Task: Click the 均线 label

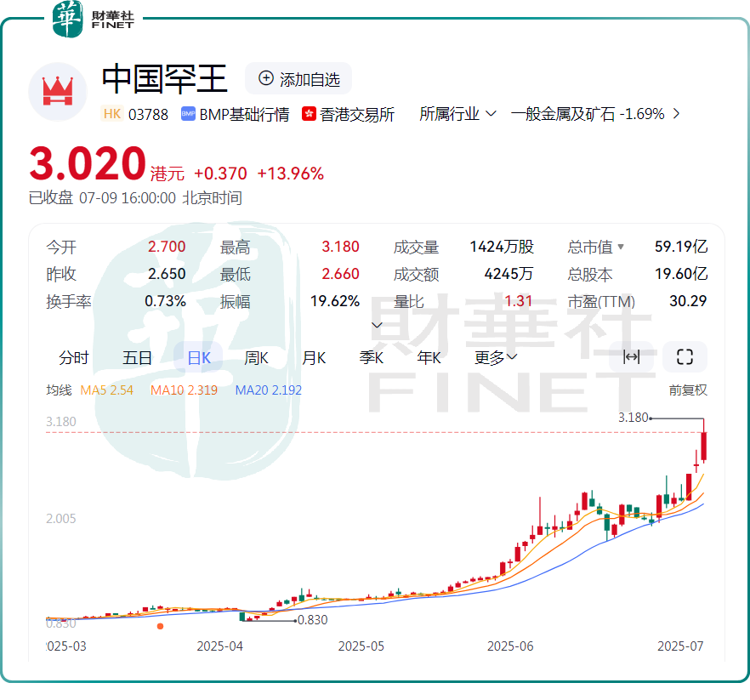Action: 59,390
